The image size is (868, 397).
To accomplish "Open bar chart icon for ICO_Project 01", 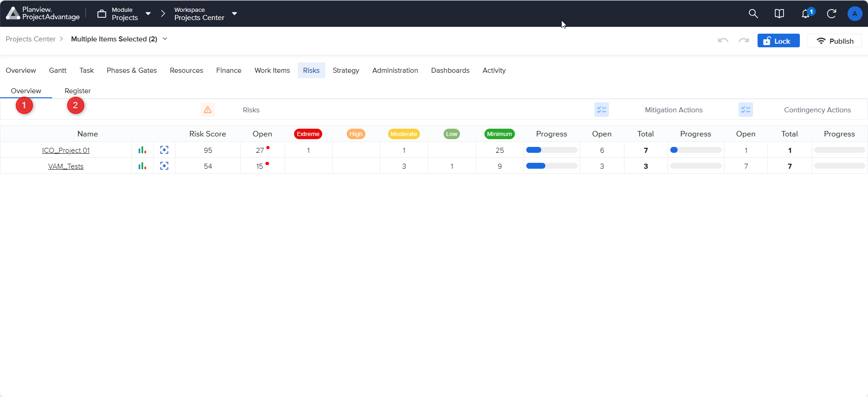I will pyautogui.click(x=142, y=150).
